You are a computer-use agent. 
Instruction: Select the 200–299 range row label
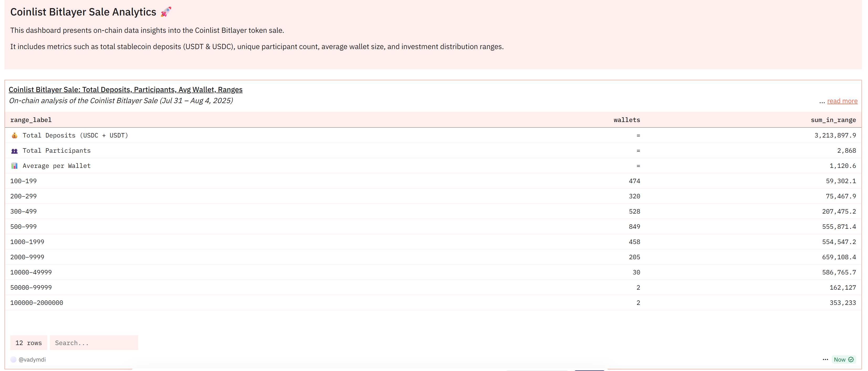click(24, 196)
